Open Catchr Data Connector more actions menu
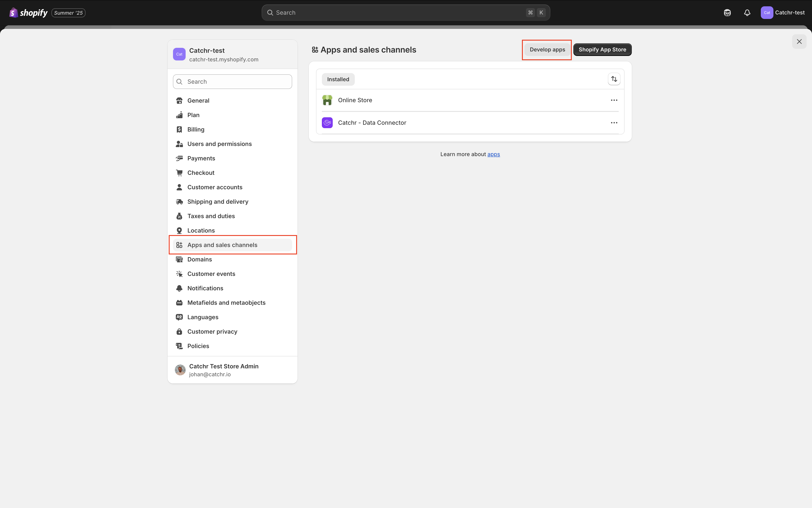Image resolution: width=812 pixels, height=508 pixels. point(614,123)
